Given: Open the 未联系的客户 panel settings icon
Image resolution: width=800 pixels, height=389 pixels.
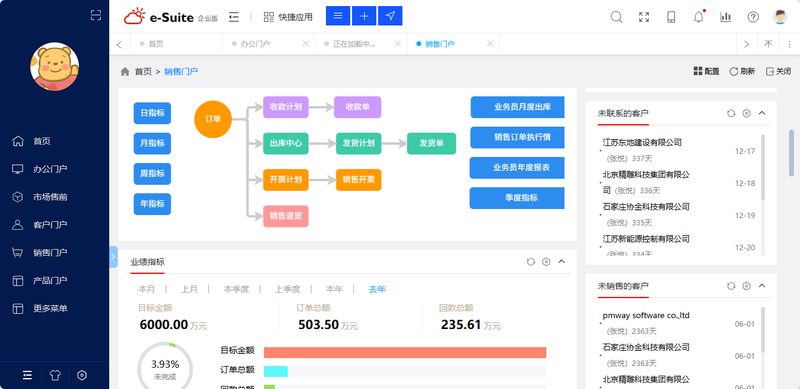Looking at the screenshot, I should click(x=746, y=113).
